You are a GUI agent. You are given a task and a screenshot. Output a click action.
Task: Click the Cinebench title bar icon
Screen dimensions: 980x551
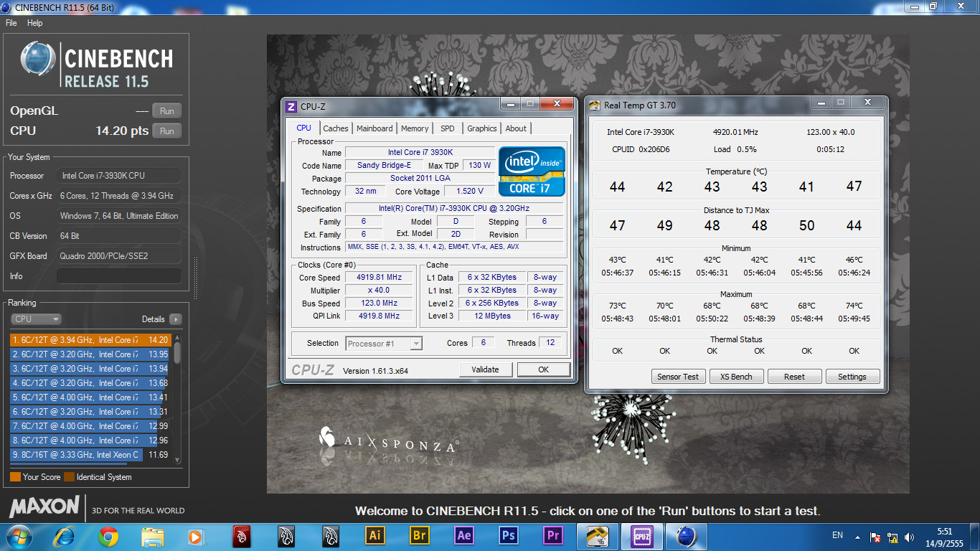click(x=6, y=6)
